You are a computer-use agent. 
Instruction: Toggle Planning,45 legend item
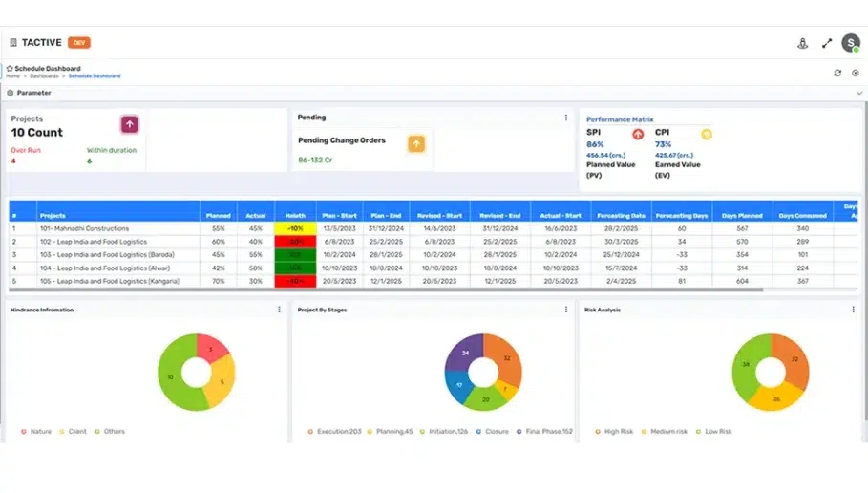click(390, 432)
